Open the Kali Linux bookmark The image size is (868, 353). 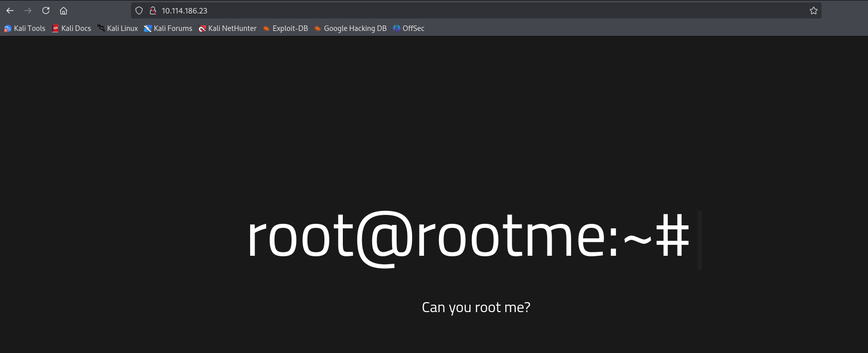[x=118, y=28]
